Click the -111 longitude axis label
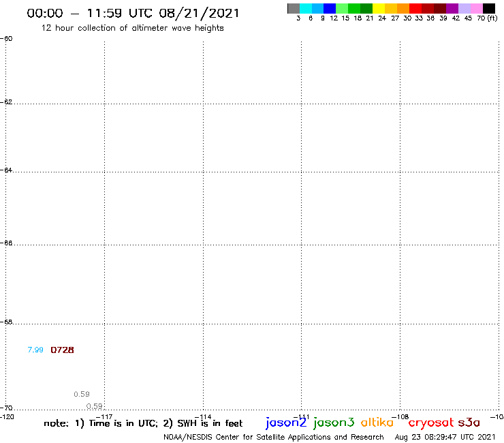504x443 pixels. tap(302, 417)
